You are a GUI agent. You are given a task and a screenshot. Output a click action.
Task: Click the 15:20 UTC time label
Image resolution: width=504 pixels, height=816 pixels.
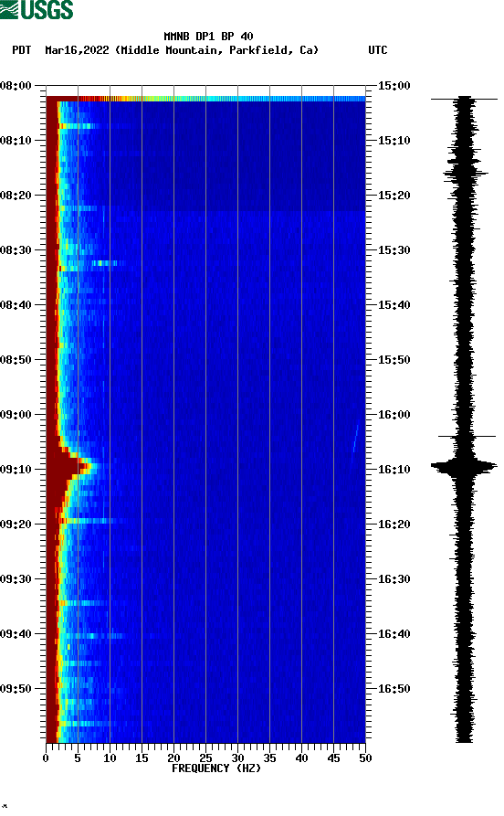394,196
